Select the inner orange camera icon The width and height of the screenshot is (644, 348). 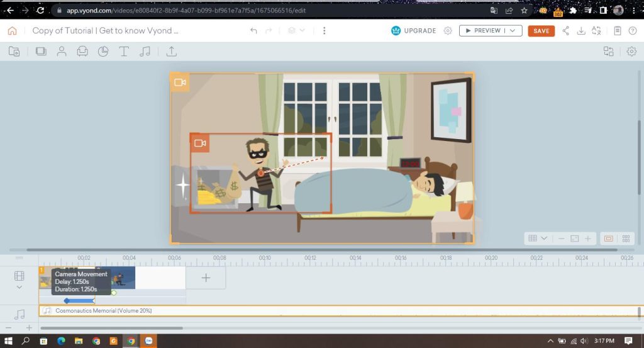pos(199,143)
